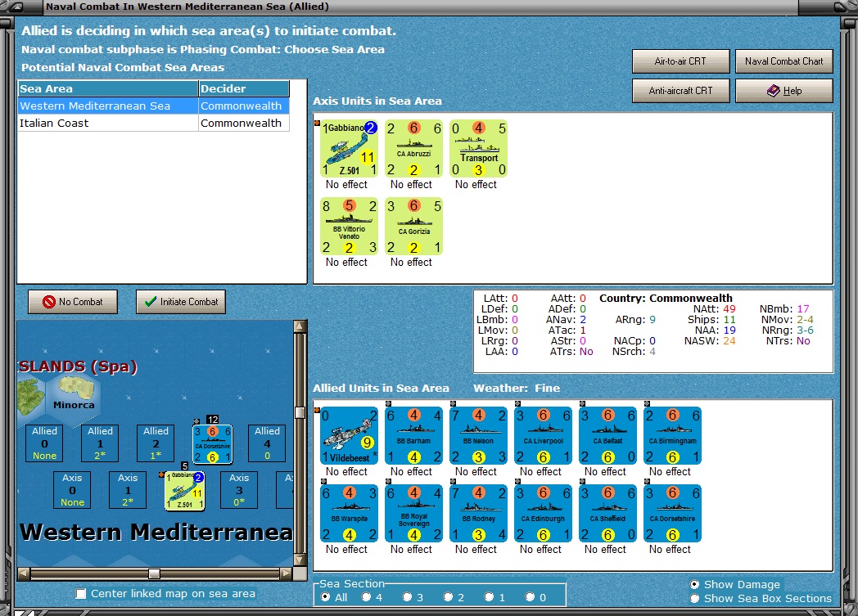Click the NASW value 24
The width and height of the screenshot is (858, 616).
[x=729, y=340]
